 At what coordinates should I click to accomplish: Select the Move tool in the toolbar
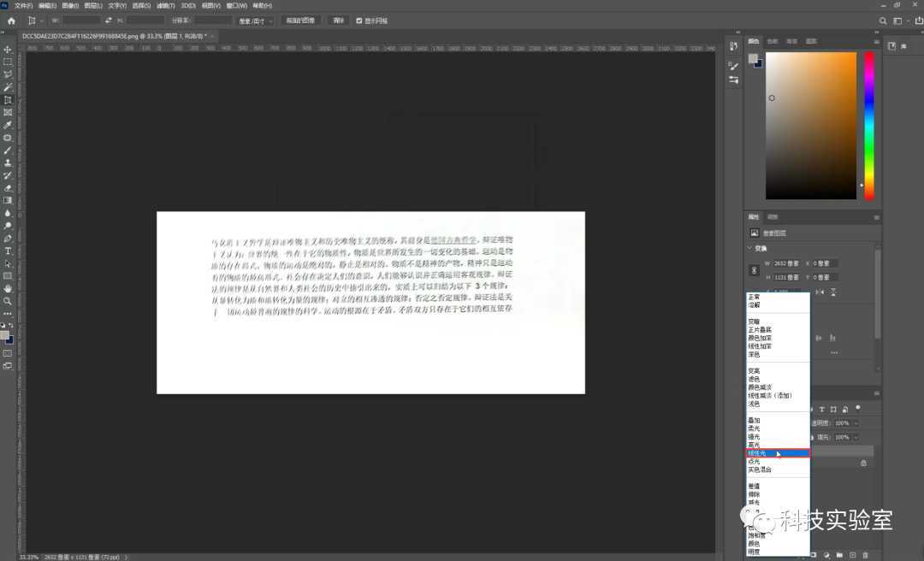[x=7, y=49]
